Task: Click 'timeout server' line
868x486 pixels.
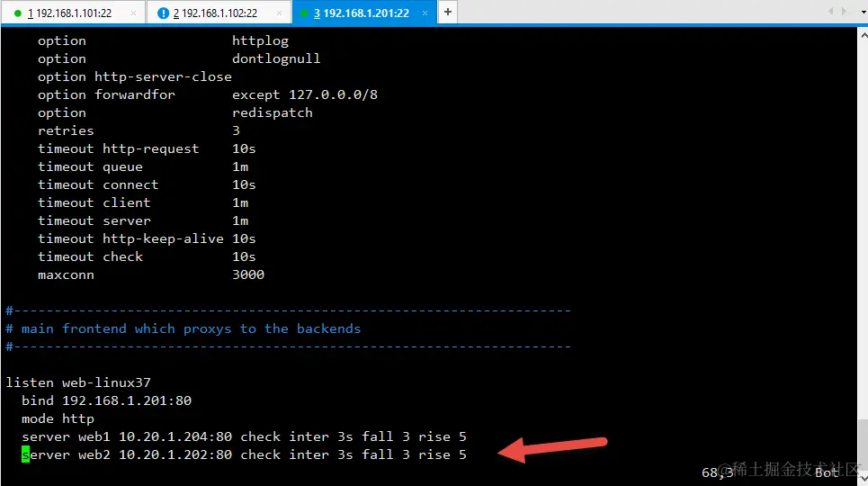Action: pyautogui.click(x=143, y=220)
